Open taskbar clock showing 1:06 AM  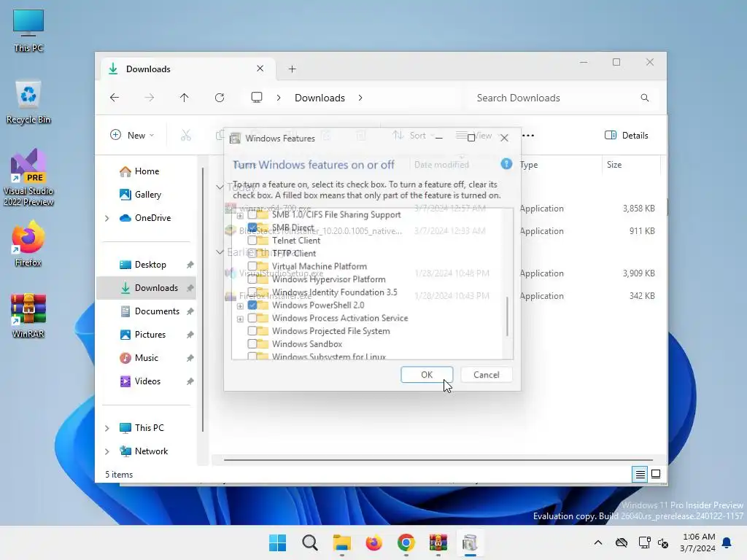(698, 542)
